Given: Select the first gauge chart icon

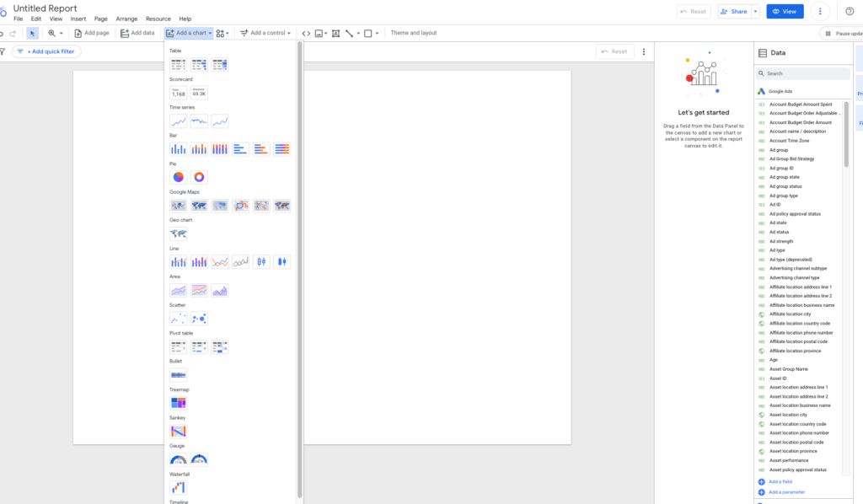Looking at the screenshot, I should [179, 459].
